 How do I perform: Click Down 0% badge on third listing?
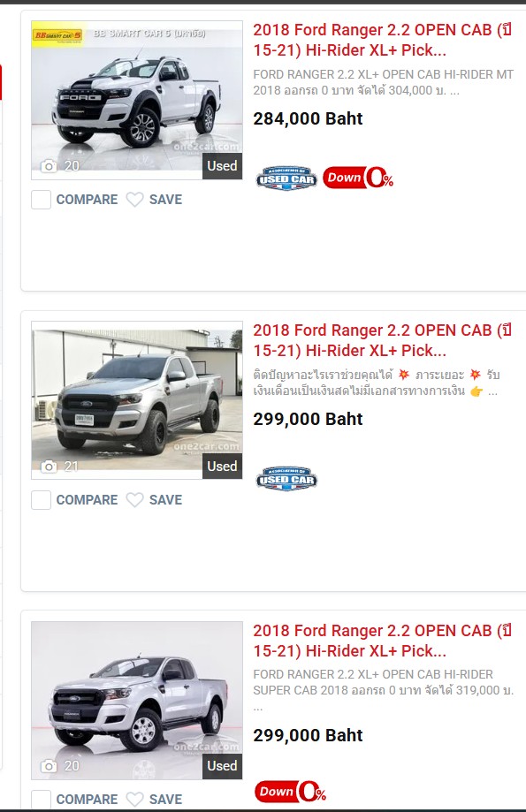point(290,792)
